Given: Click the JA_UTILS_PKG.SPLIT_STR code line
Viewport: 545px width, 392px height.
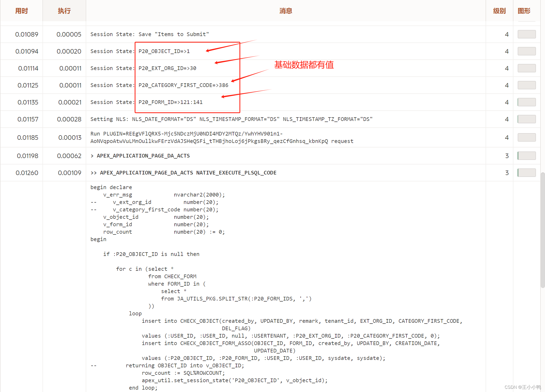Looking at the screenshot, I should point(236,299).
